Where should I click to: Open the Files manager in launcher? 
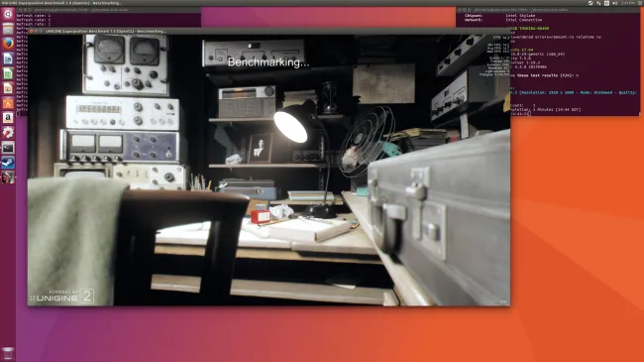click(x=8, y=29)
